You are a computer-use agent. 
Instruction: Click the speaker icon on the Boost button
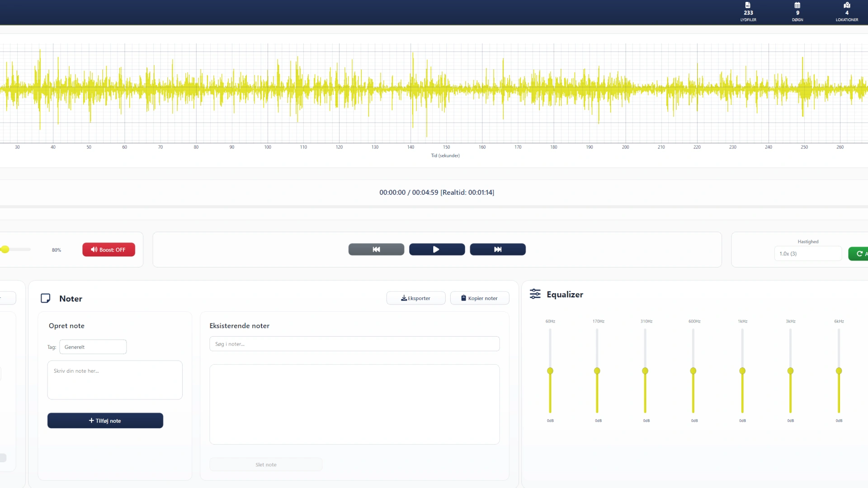(94, 249)
